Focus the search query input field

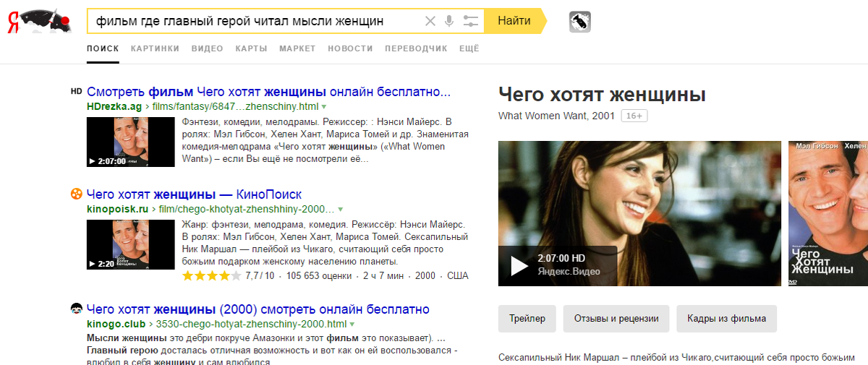coord(255,21)
